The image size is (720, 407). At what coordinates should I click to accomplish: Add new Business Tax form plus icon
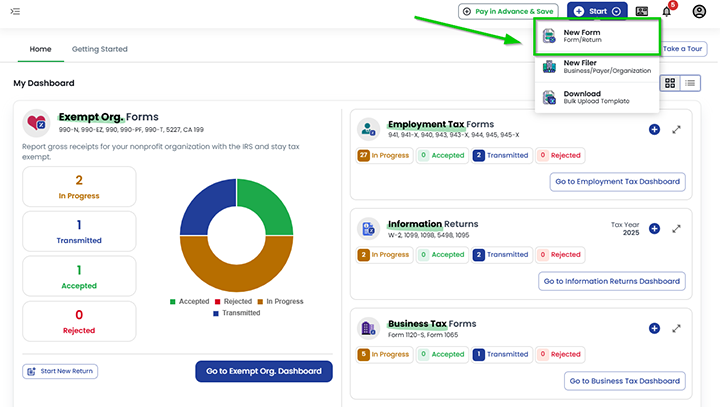654,328
